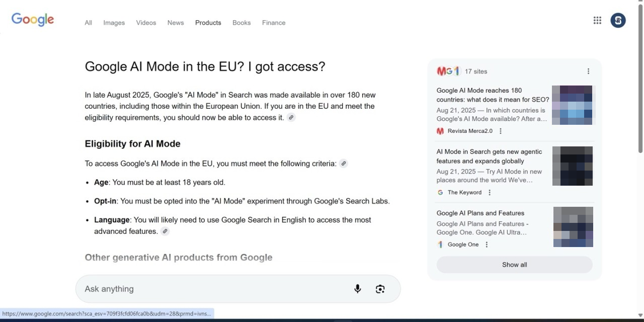The image size is (644, 322).
Task: Click the Google account profile avatar
Action: pos(618,20)
